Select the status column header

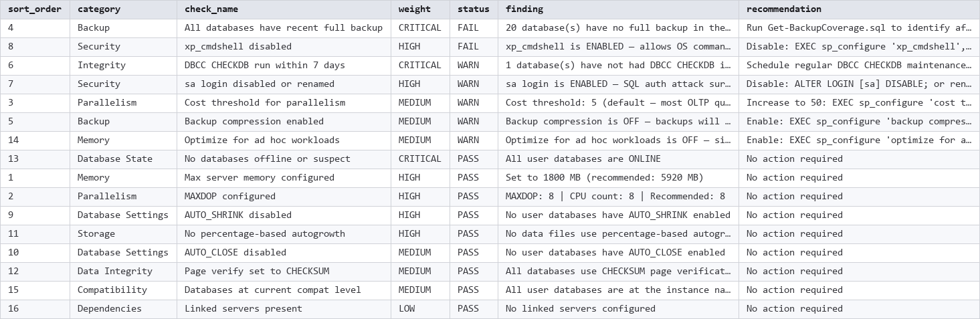point(474,9)
